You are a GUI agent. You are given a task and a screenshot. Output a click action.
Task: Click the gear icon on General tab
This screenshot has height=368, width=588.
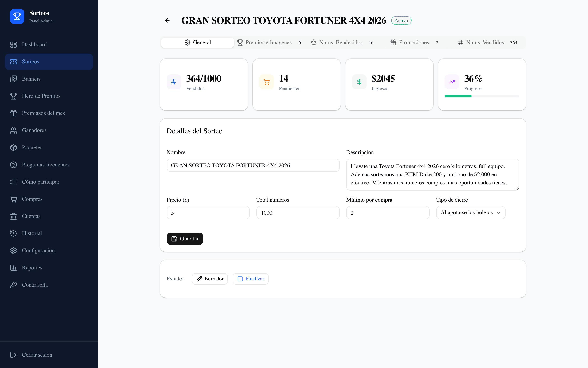(187, 43)
